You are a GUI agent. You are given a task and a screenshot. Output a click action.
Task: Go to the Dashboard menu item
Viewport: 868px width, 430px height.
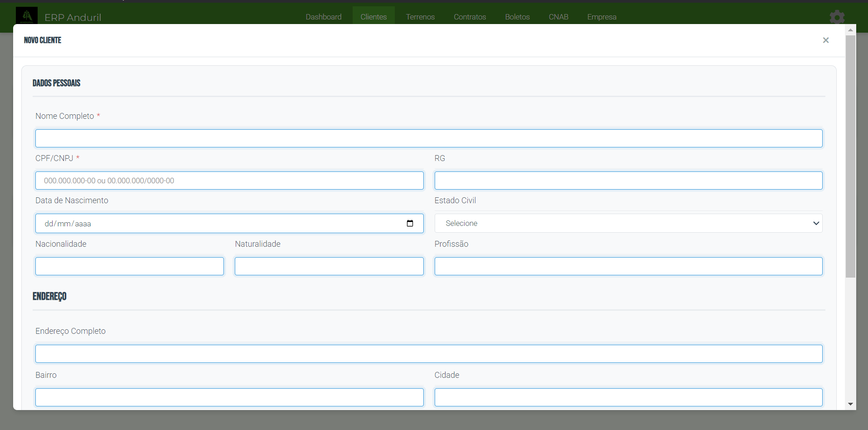pyautogui.click(x=323, y=17)
